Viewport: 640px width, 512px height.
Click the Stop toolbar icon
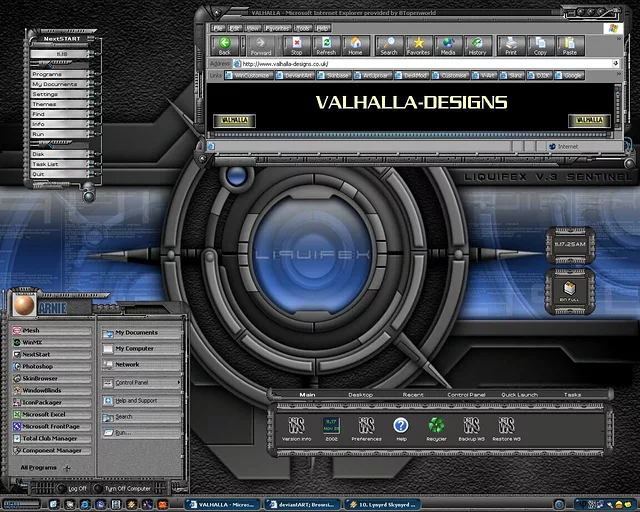(x=296, y=45)
